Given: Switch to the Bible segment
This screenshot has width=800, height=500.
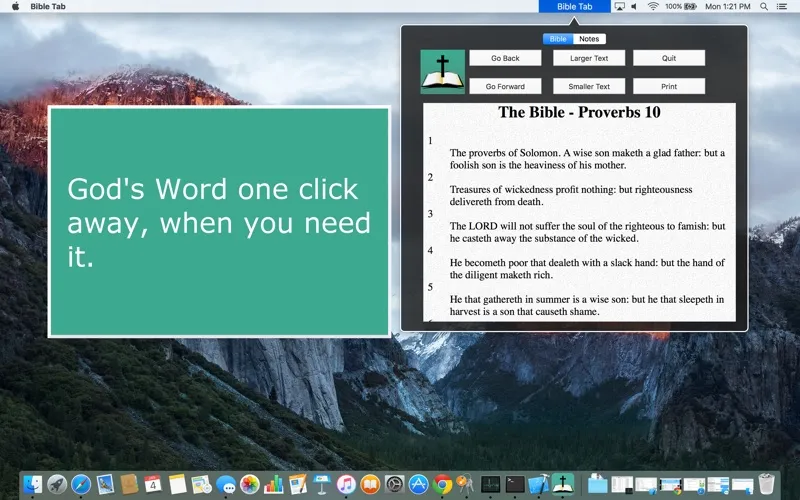Looking at the screenshot, I should tap(558, 39).
